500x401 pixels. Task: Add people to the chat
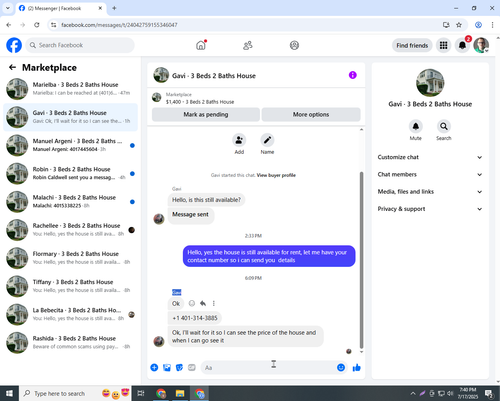click(x=239, y=140)
